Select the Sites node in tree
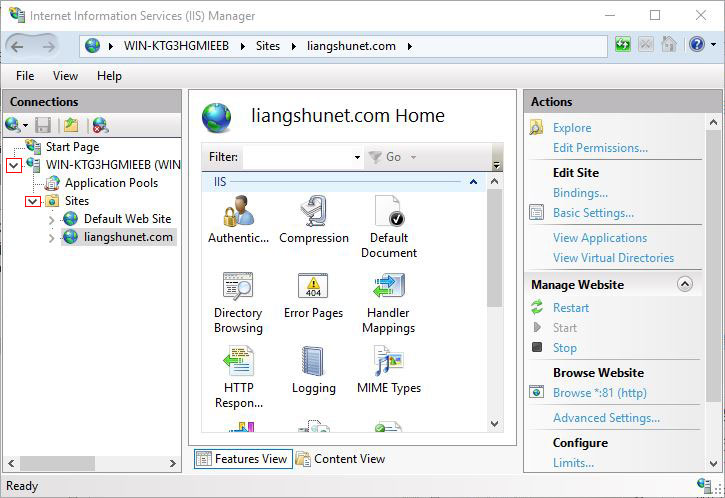Image resolution: width=725 pixels, height=498 pixels. (x=77, y=201)
